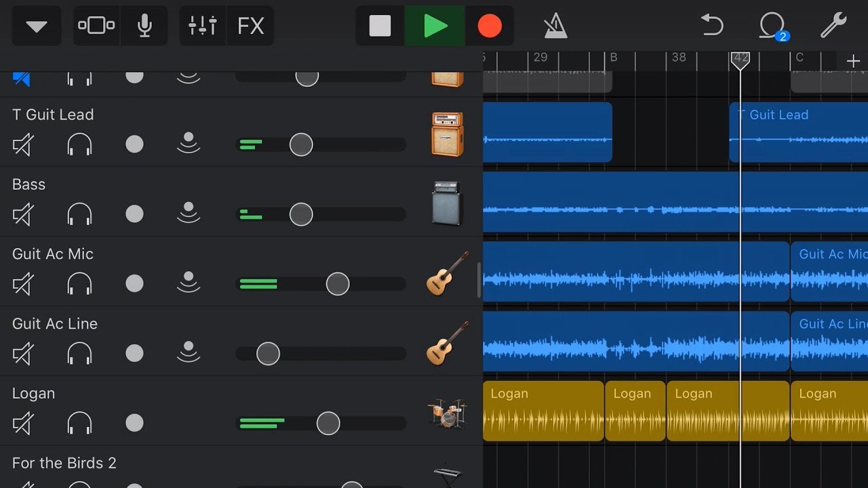Tap bar 38 on the timeline ruler
The width and height of the screenshot is (868, 488).
[679, 58]
